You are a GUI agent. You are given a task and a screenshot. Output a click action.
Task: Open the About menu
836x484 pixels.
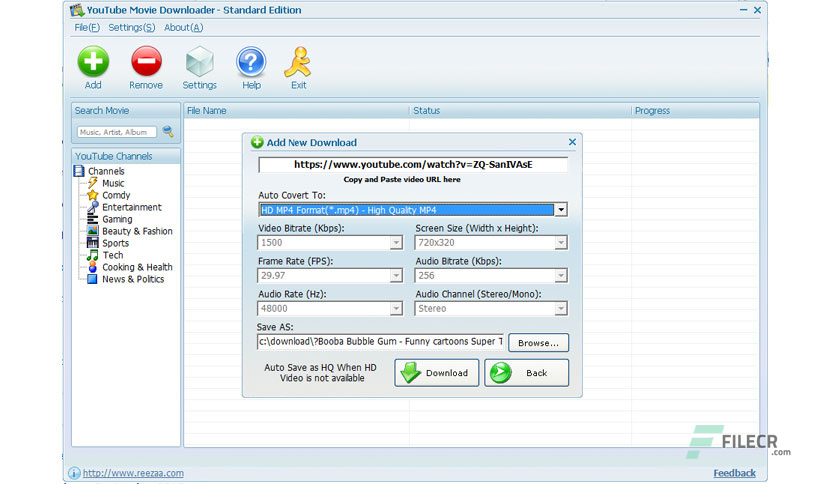183,27
